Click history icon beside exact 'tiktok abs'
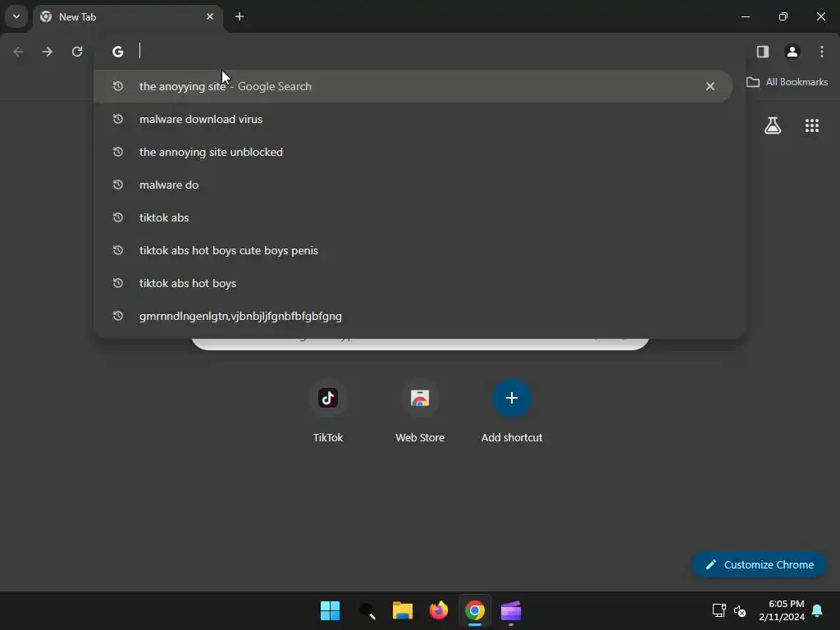840x630 pixels. tap(118, 217)
